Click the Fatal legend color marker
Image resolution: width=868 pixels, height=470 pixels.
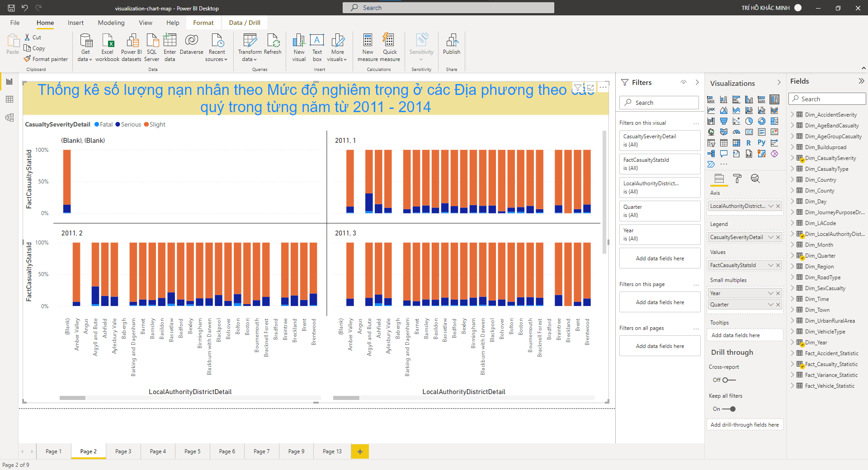97,125
